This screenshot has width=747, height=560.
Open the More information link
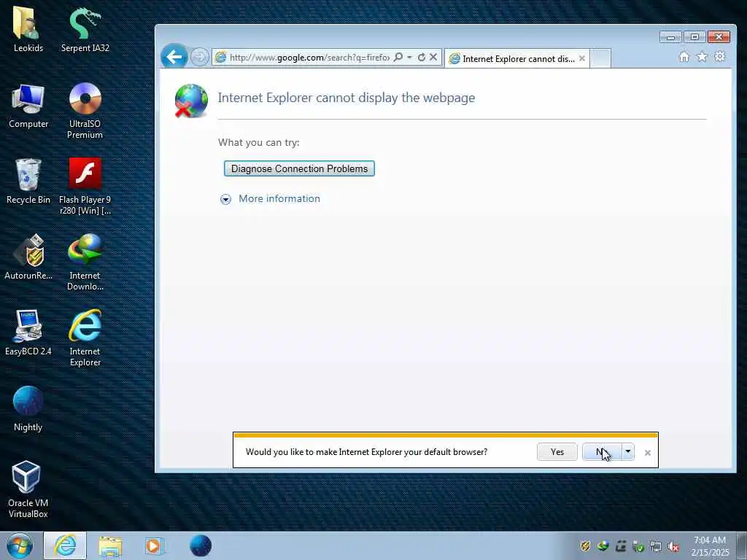279,198
